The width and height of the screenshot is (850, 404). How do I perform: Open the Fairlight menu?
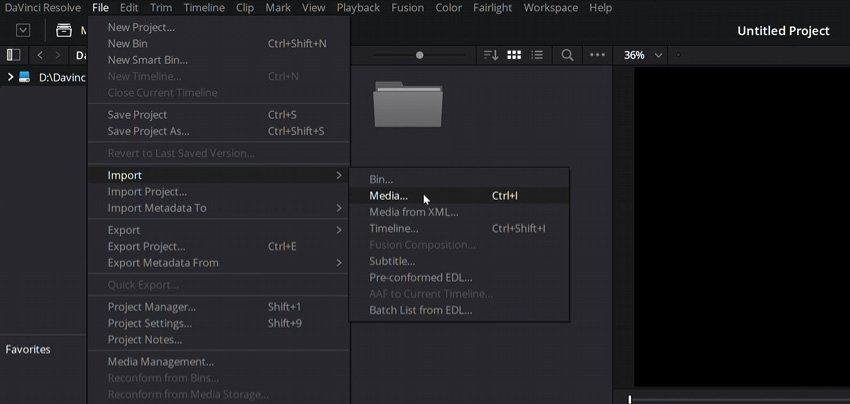493,8
